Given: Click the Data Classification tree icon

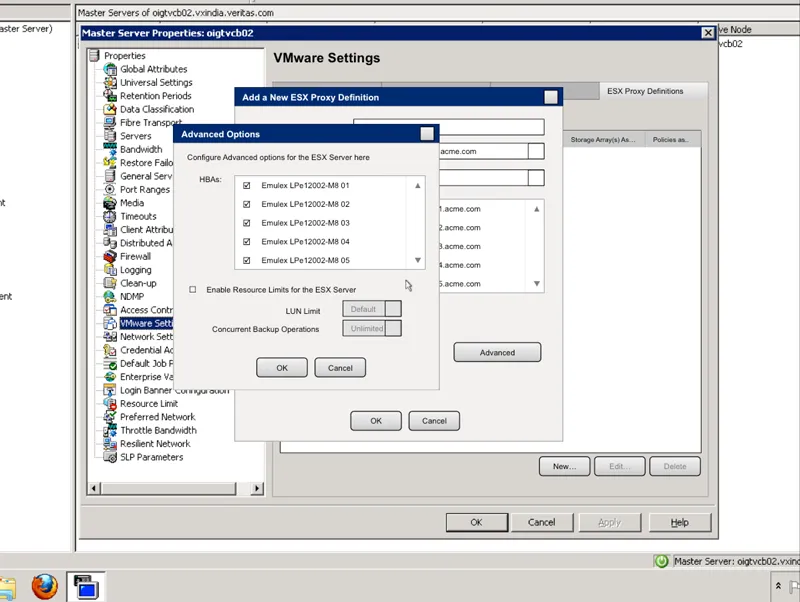Looking at the screenshot, I should (x=110, y=109).
